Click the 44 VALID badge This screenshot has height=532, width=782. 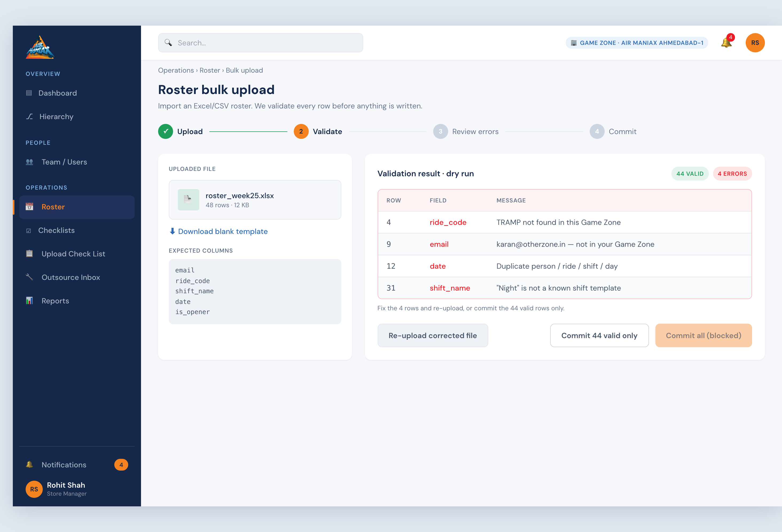[690, 174]
